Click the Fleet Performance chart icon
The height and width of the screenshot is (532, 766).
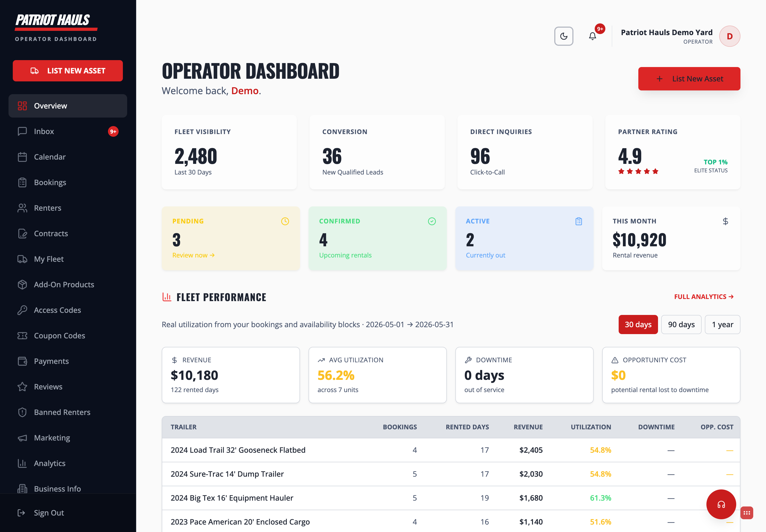pos(167,297)
